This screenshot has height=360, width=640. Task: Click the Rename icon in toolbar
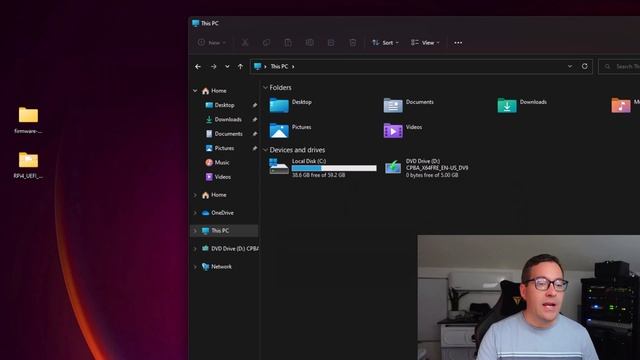[310, 42]
